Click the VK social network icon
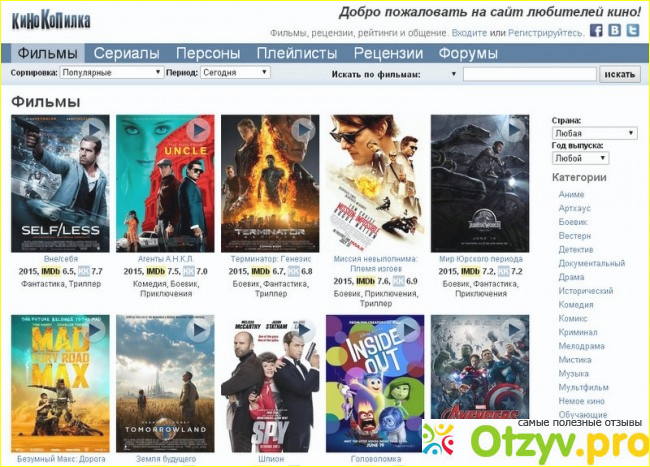 [614, 30]
